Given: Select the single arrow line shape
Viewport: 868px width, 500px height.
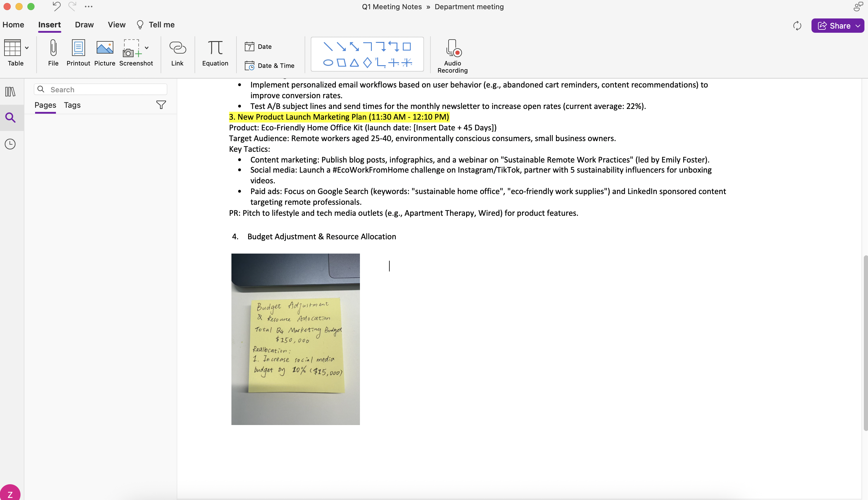Looking at the screenshot, I should pyautogui.click(x=341, y=46).
